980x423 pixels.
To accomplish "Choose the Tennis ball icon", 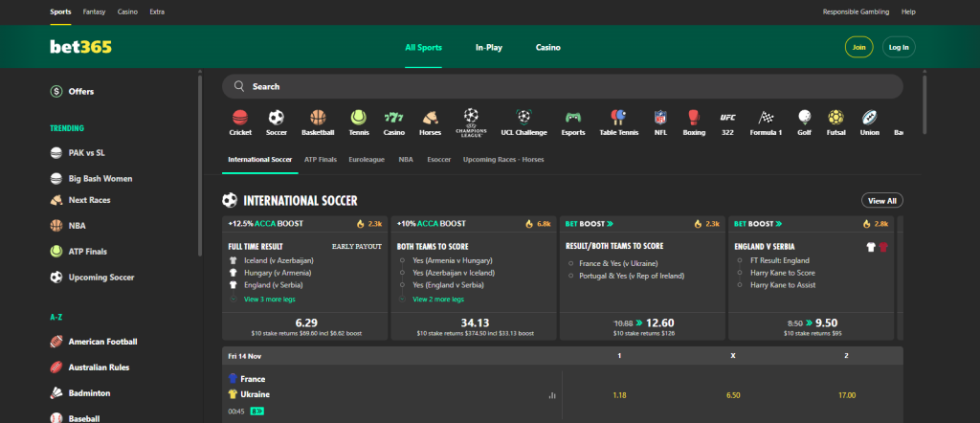I will coord(359,117).
